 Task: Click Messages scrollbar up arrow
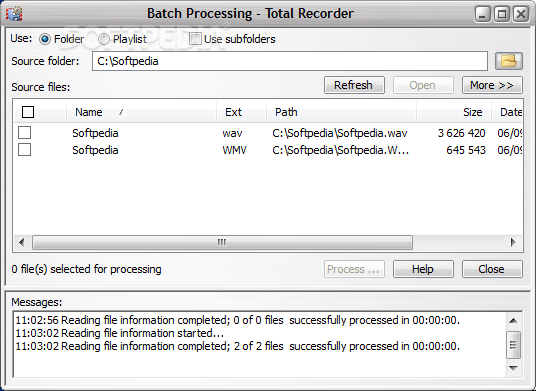tap(513, 321)
